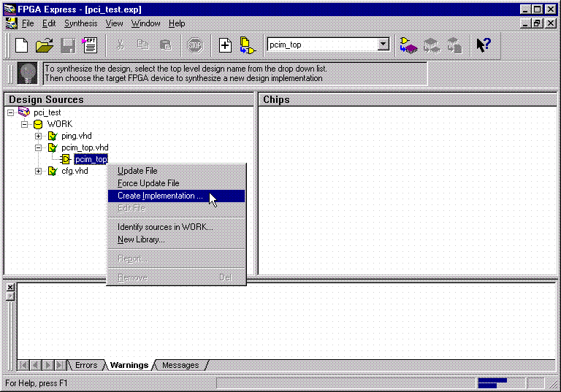Click the Create Implementation chip icon in toolbar

408,45
